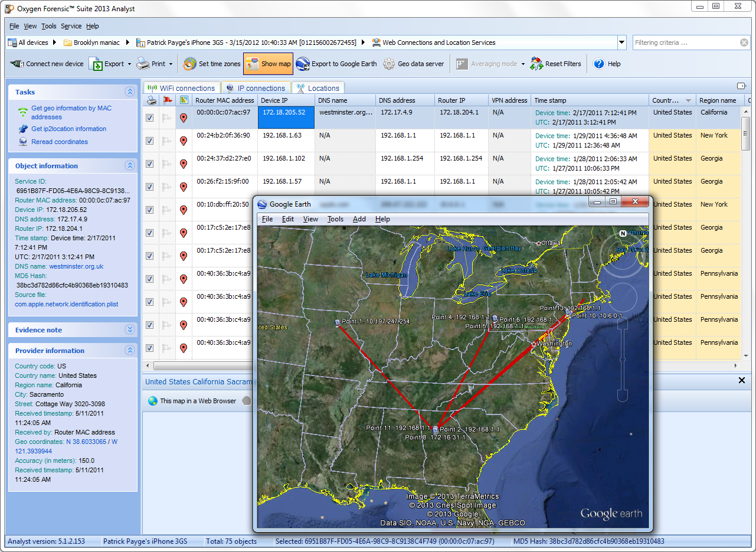Open Help from the toolbar

pyautogui.click(x=599, y=64)
